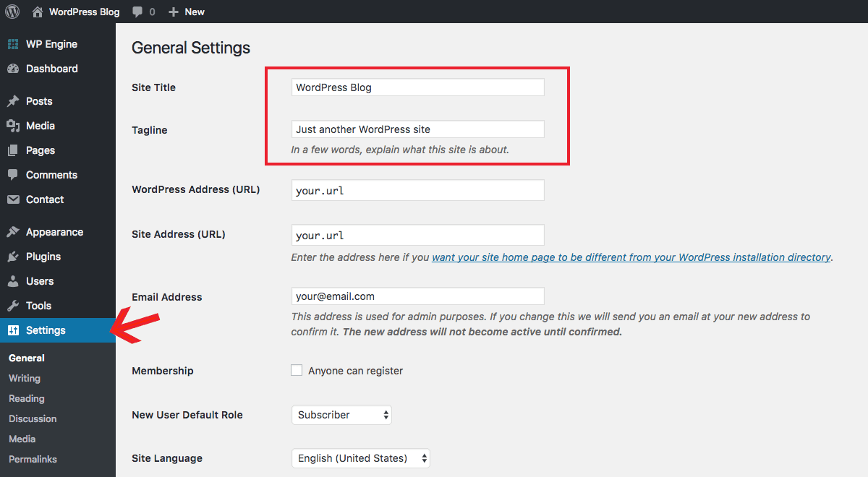
Task: Open WordPress Blog site name in admin bar
Action: click(x=84, y=12)
